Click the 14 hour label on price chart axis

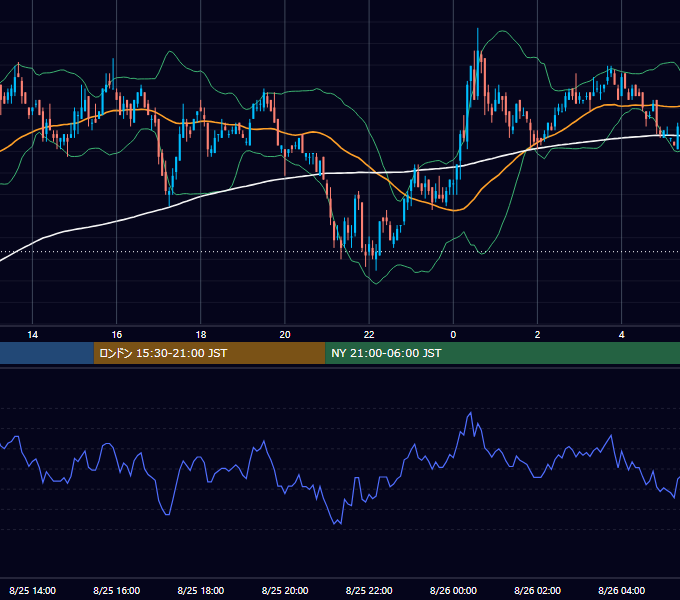pos(33,335)
